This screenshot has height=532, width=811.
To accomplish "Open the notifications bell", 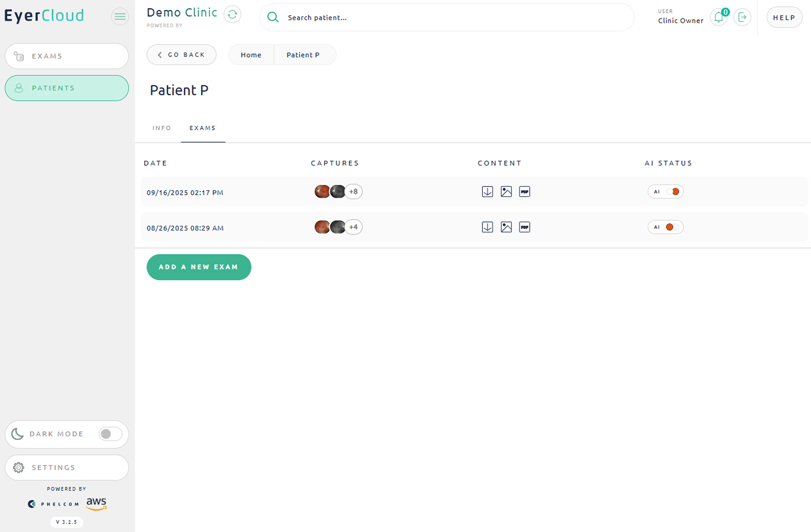I will (x=719, y=17).
